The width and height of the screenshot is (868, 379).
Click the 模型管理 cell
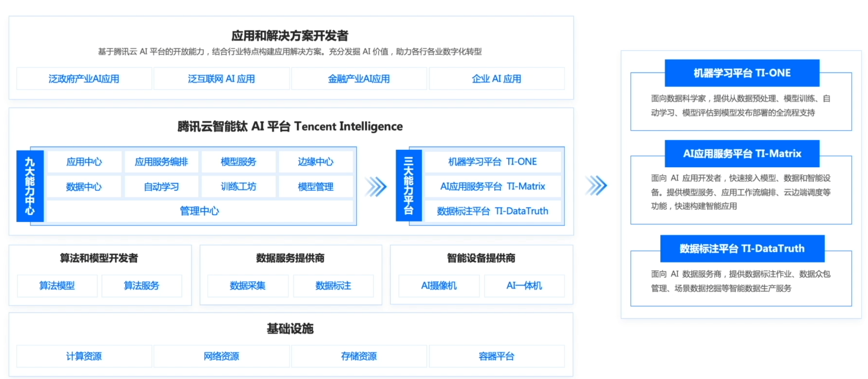[316, 186]
